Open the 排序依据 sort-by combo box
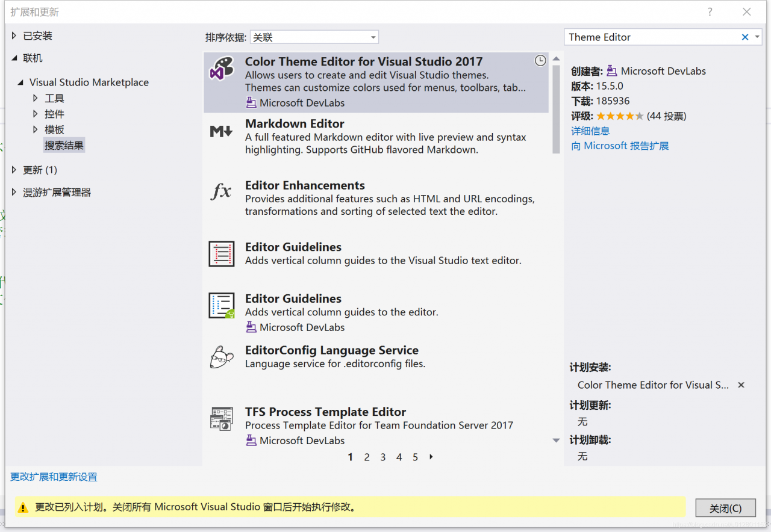The width and height of the screenshot is (771, 532). pos(314,37)
